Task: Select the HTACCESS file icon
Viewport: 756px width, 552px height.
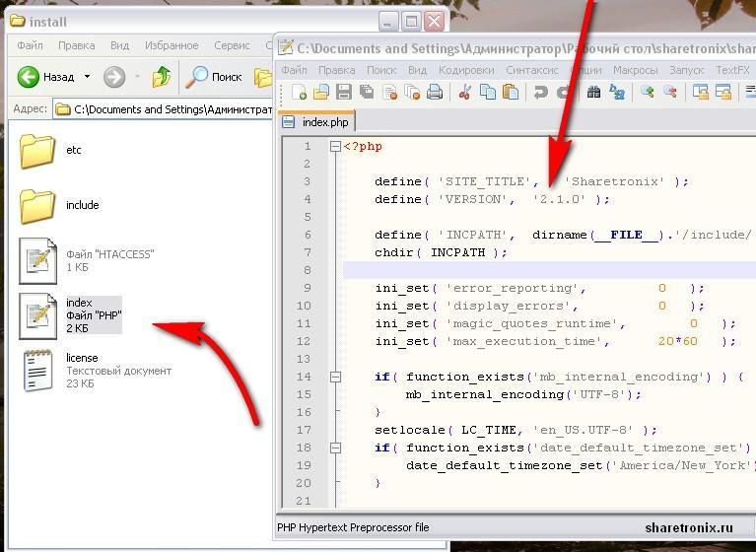Action: (x=38, y=261)
